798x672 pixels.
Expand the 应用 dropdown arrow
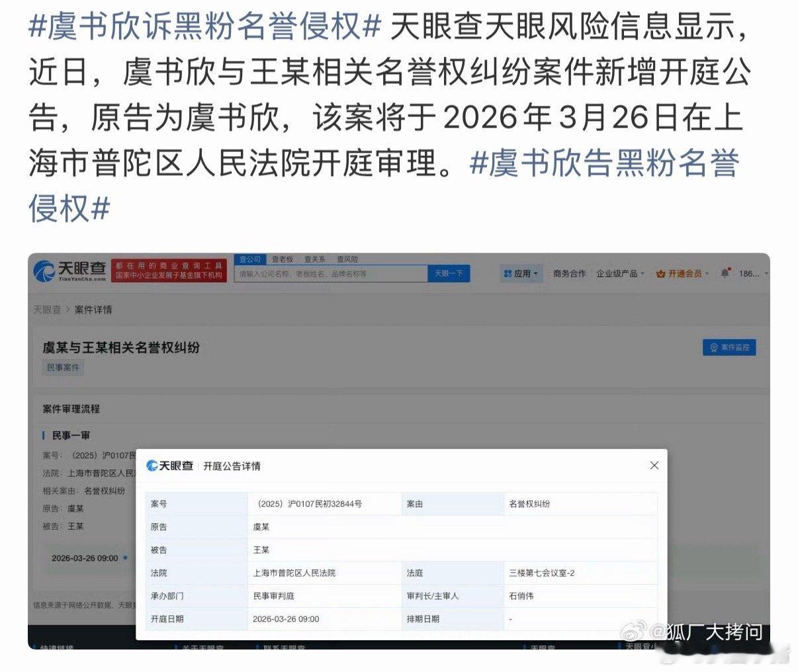pos(535,273)
